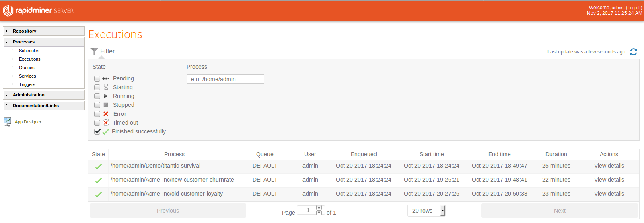Increase page number with stepper up arrow

pos(319,208)
